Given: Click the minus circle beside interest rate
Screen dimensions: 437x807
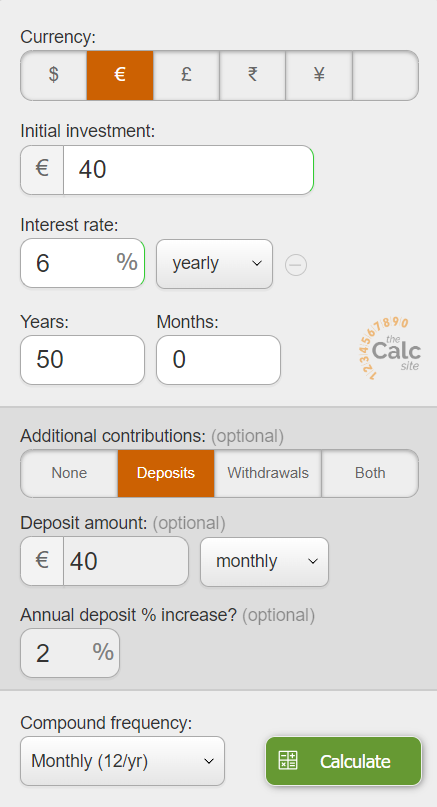Looking at the screenshot, I should point(296,265).
